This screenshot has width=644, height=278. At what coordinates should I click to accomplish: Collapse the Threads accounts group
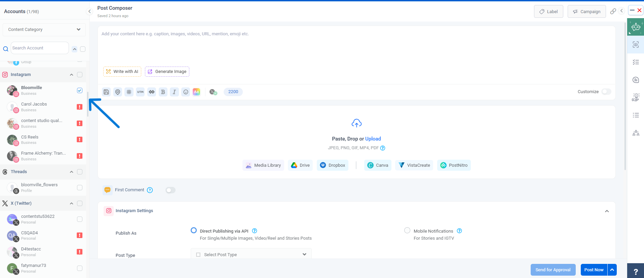click(71, 172)
